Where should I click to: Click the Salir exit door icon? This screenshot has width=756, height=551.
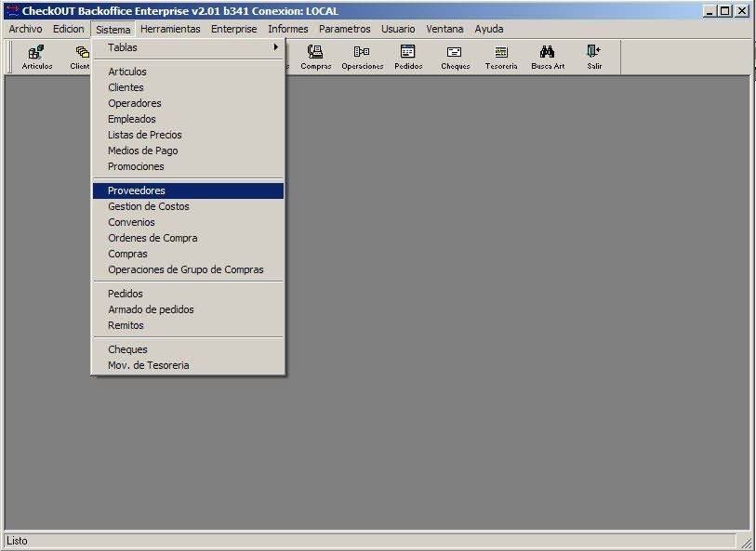594,58
